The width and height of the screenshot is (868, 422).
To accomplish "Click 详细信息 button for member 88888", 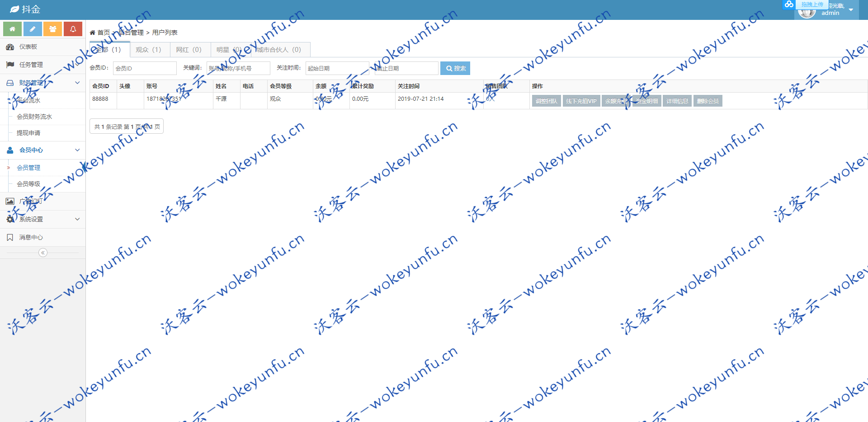I will pos(677,101).
